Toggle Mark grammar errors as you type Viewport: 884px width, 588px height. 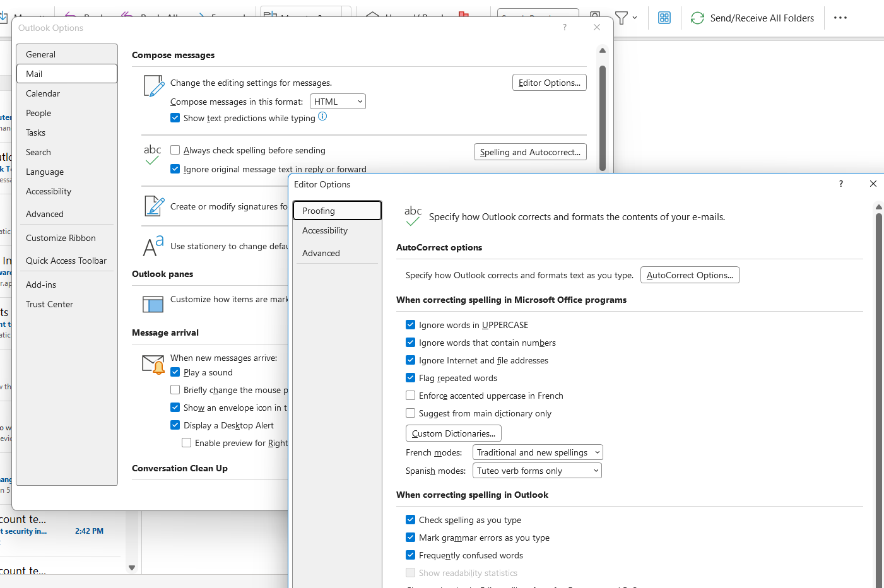coord(411,538)
